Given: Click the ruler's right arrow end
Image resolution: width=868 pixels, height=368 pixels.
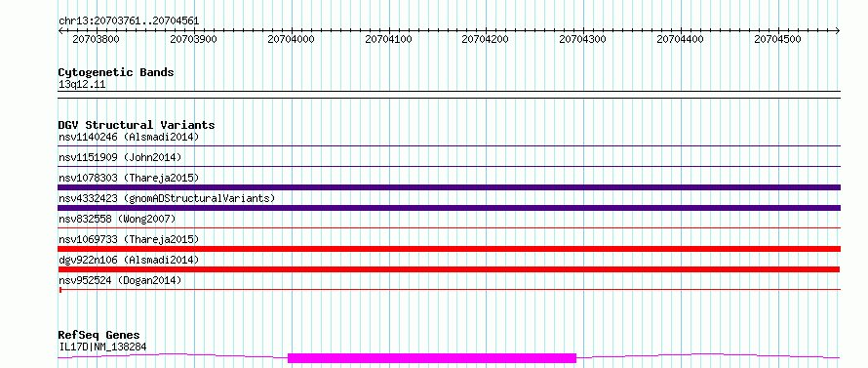Looking at the screenshot, I should tap(837, 31).
